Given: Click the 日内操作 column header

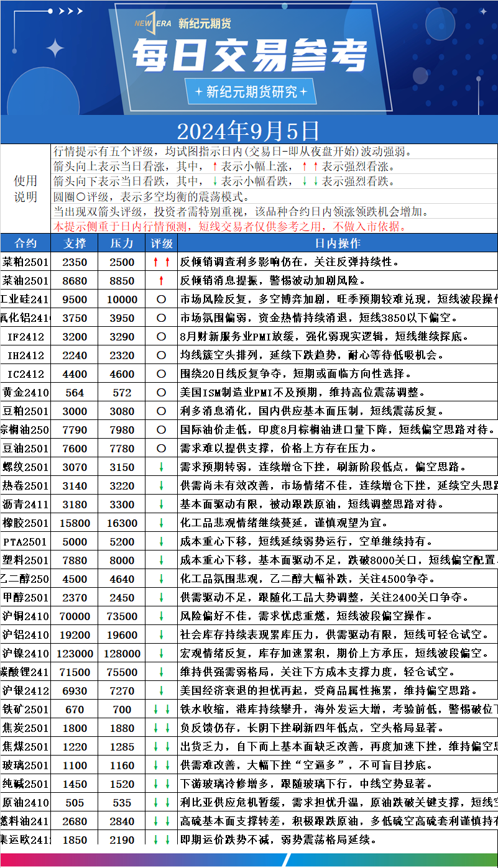Looking at the screenshot, I should [338, 243].
